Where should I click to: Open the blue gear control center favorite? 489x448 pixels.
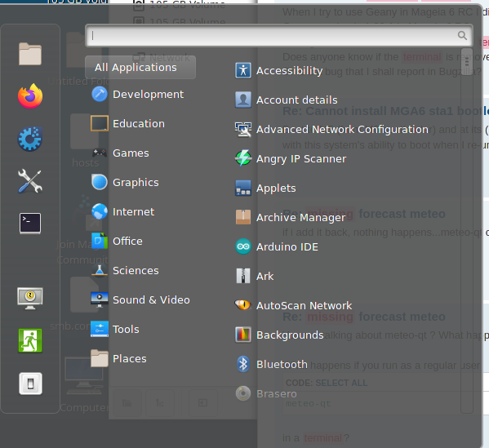(x=30, y=139)
